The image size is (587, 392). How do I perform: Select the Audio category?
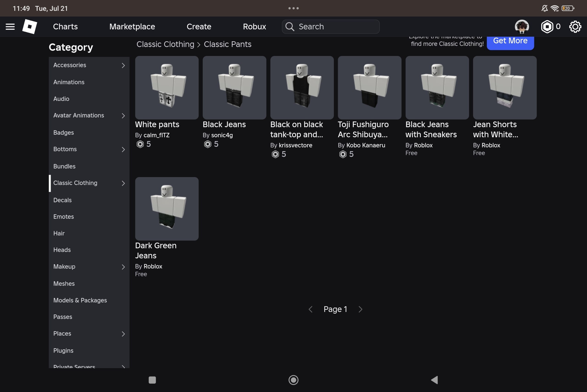89,99
